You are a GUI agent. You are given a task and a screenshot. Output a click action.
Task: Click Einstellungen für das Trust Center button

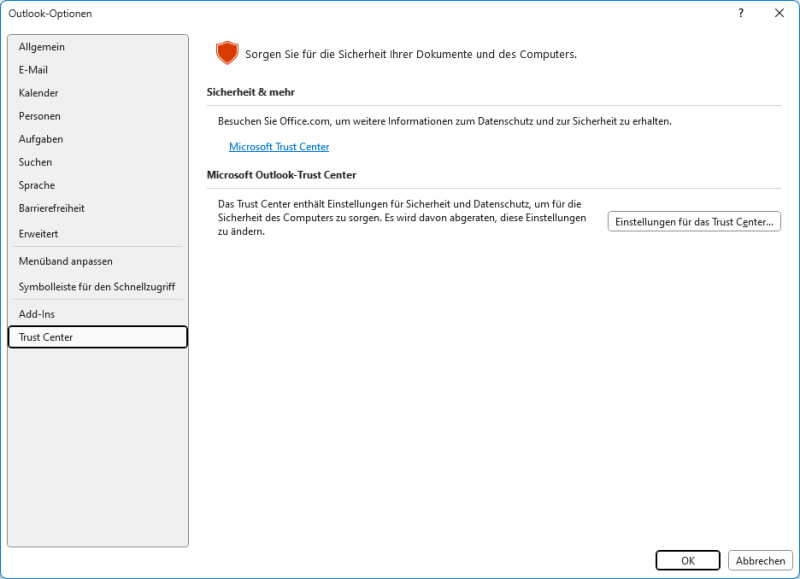694,222
